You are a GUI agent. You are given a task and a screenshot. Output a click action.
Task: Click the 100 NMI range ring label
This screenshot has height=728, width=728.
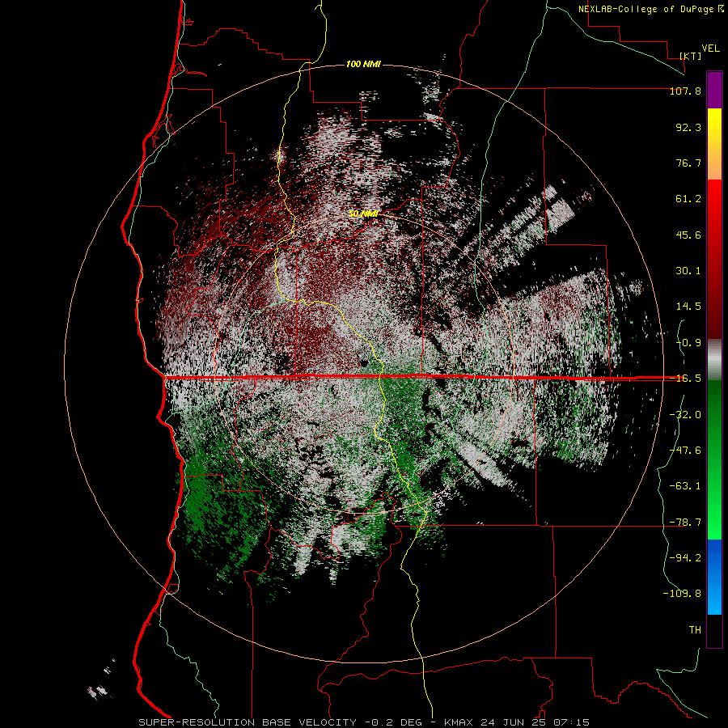point(363,64)
